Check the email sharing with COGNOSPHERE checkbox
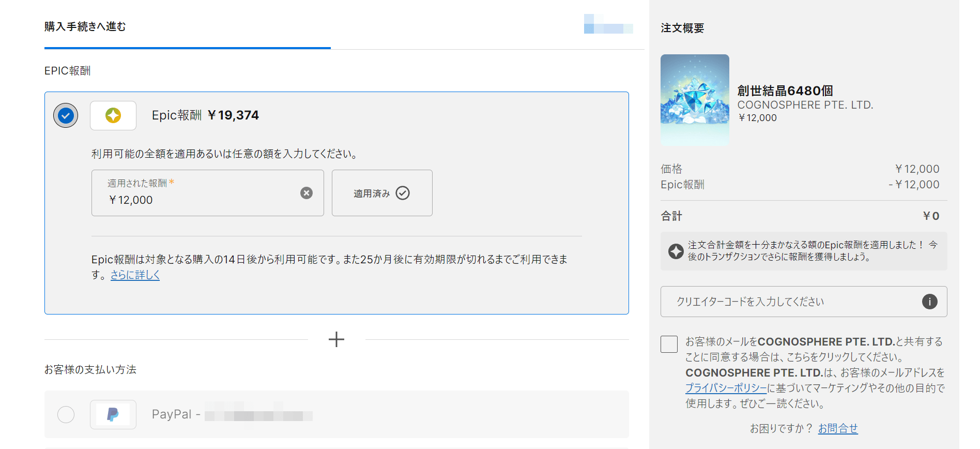This screenshot has height=449, width=980. 669,344
